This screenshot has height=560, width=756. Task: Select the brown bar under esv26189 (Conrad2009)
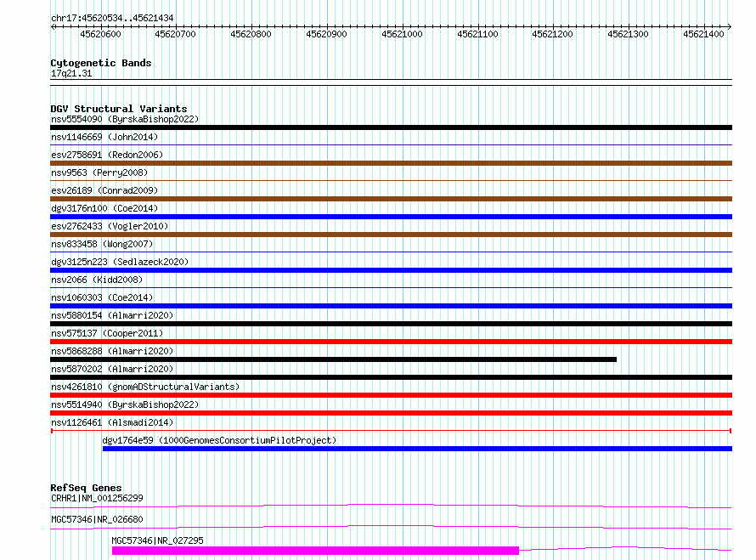tap(391, 199)
